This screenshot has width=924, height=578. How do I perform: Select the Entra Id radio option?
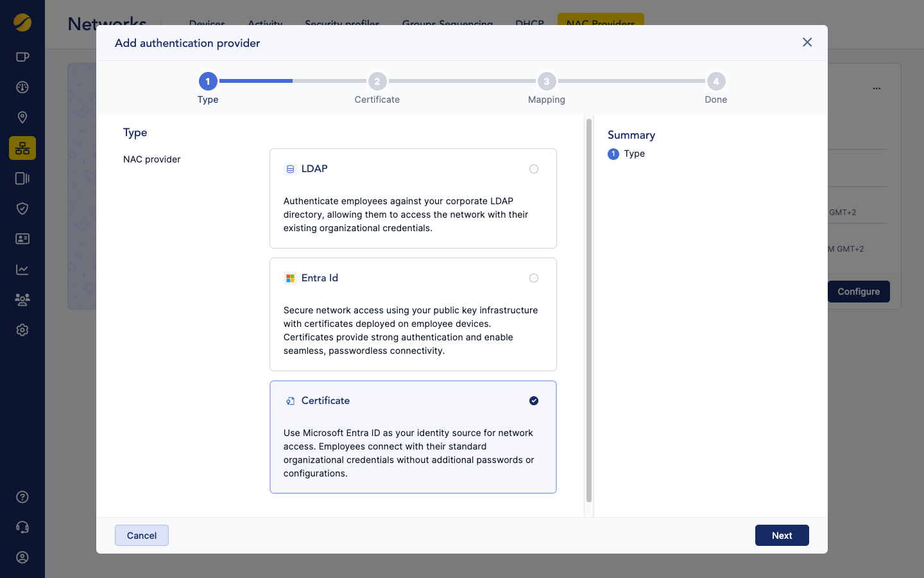533,278
